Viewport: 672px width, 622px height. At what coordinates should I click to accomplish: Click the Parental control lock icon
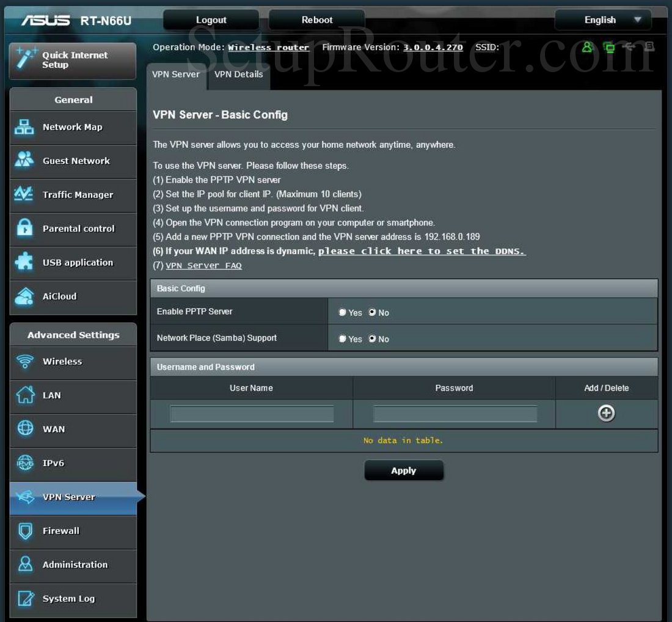tap(25, 228)
